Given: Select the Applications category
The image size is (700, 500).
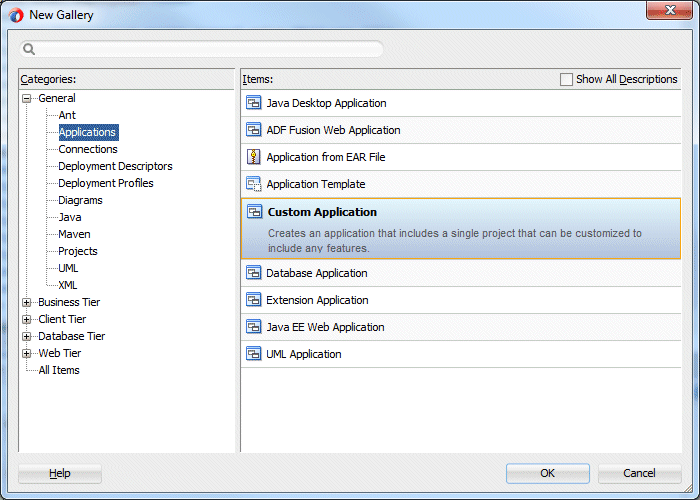Looking at the screenshot, I should coord(88,132).
